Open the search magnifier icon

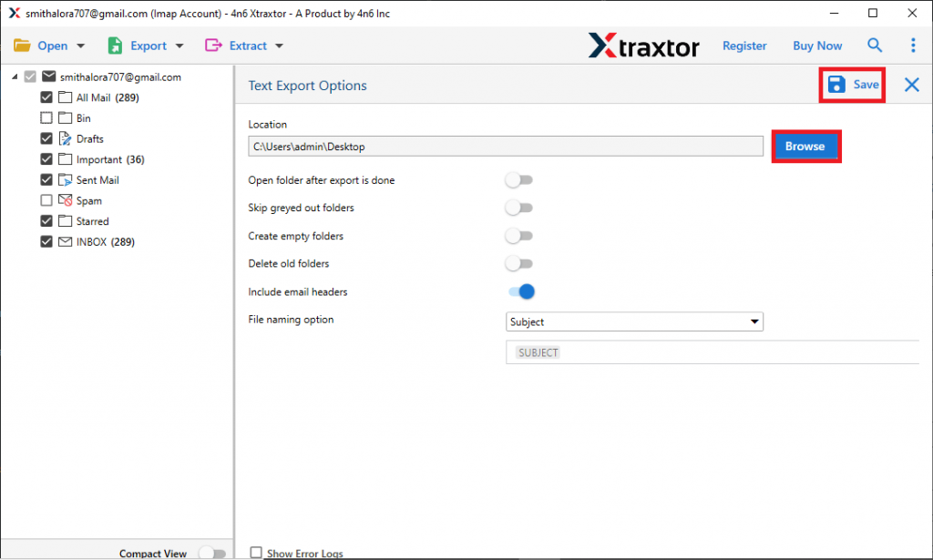pos(875,45)
